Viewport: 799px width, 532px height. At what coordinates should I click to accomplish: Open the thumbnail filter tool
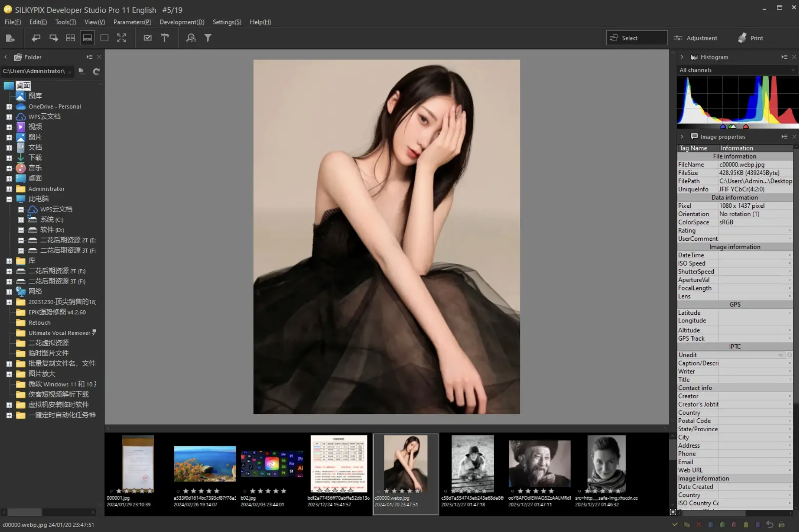click(208, 38)
